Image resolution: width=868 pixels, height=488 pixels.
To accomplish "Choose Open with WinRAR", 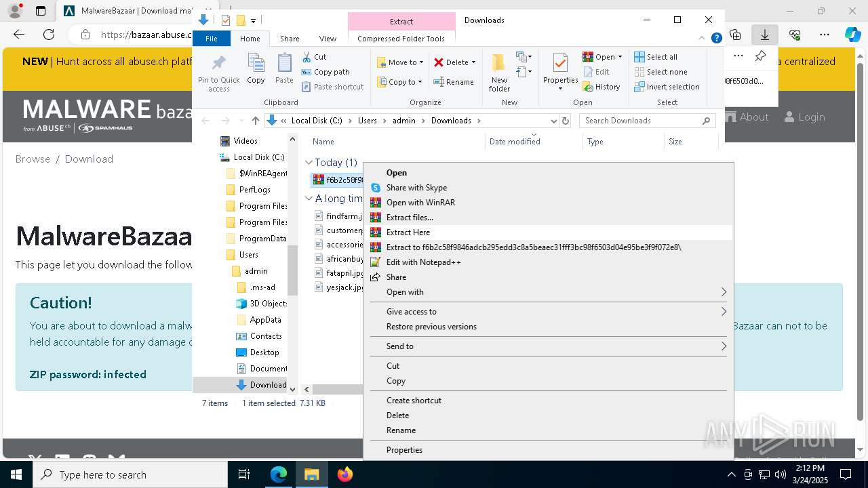I will tap(549, 203).
